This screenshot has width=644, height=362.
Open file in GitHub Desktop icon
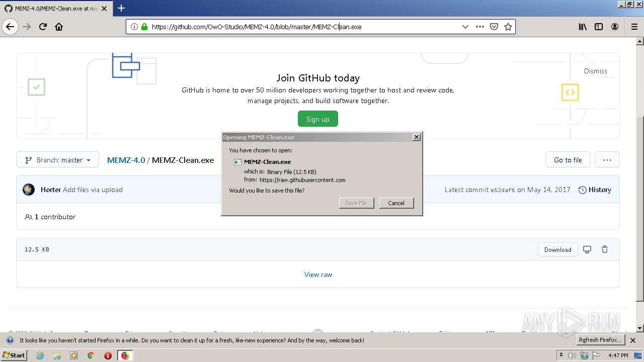tap(587, 249)
